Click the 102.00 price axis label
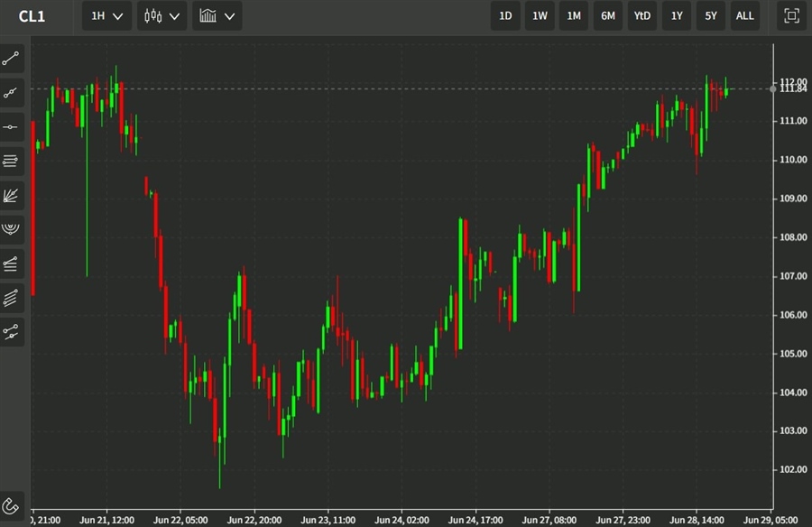Viewport: 812px width, 527px height. [x=793, y=469]
